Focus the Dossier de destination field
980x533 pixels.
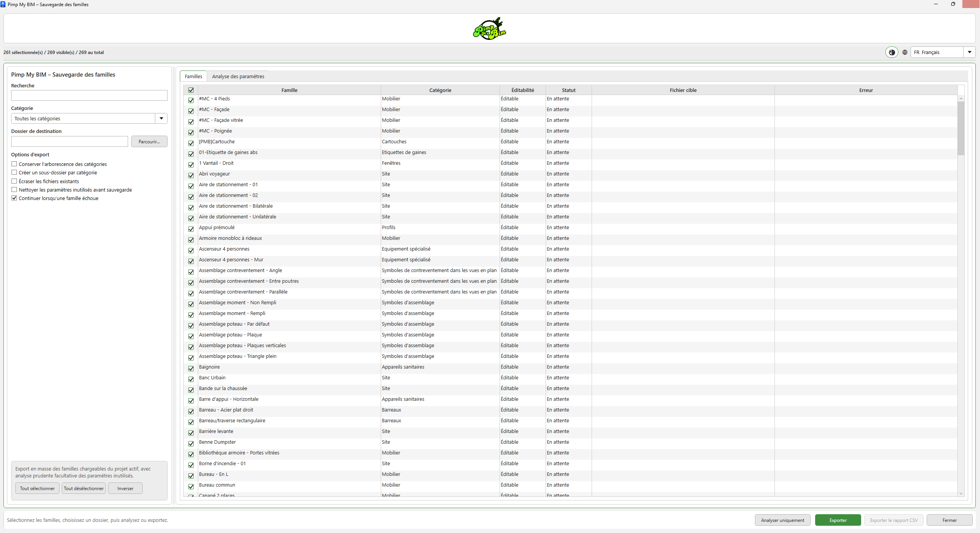69,141
